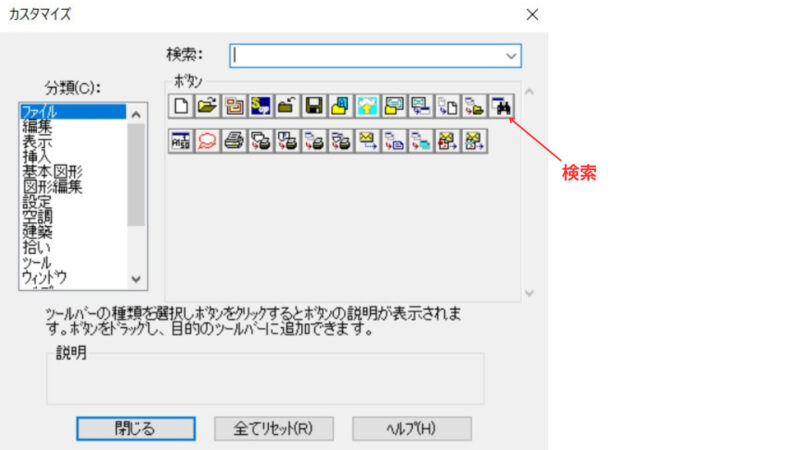
Task: Click the open folder icon
Action: coord(207,106)
